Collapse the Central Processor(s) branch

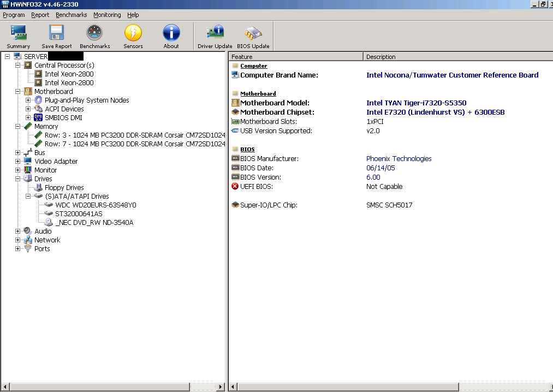click(x=17, y=66)
